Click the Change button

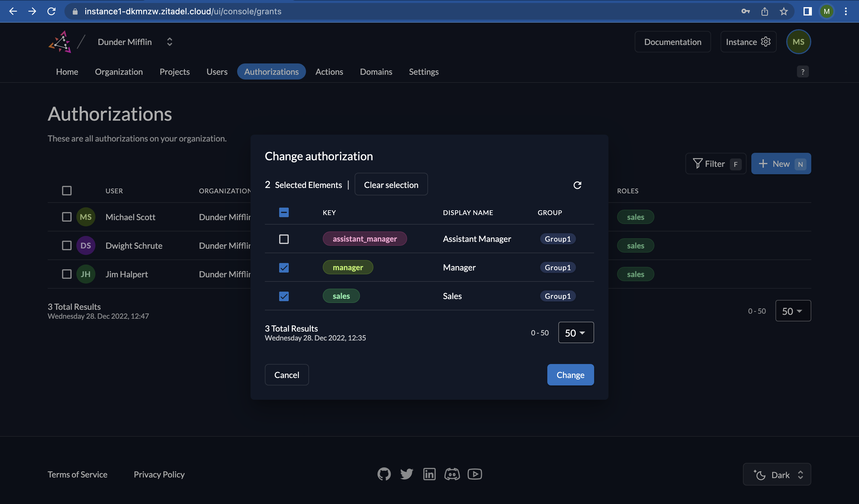(570, 375)
